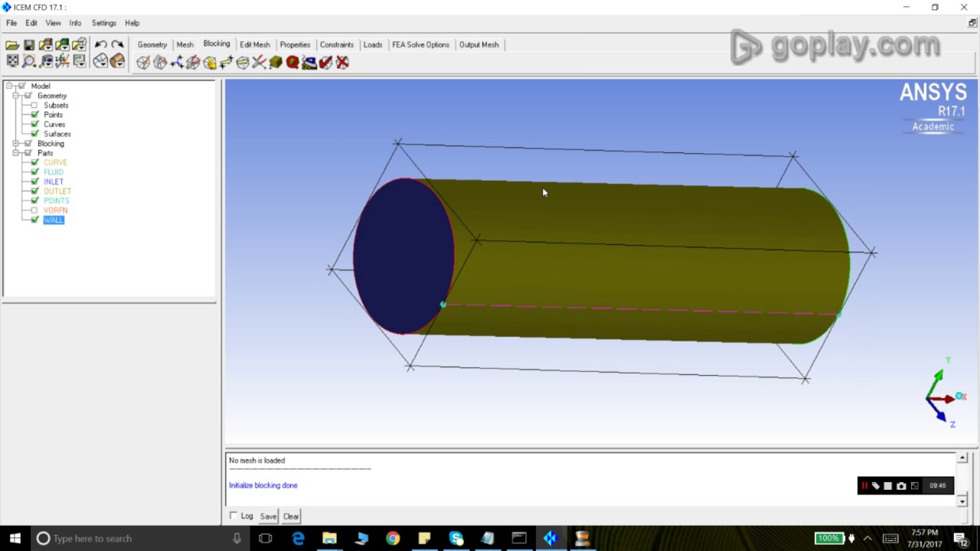Image resolution: width=980 pixels, height=551 pixels.
Task: Open Google Chrome from the taskbar
Action: 393,539
